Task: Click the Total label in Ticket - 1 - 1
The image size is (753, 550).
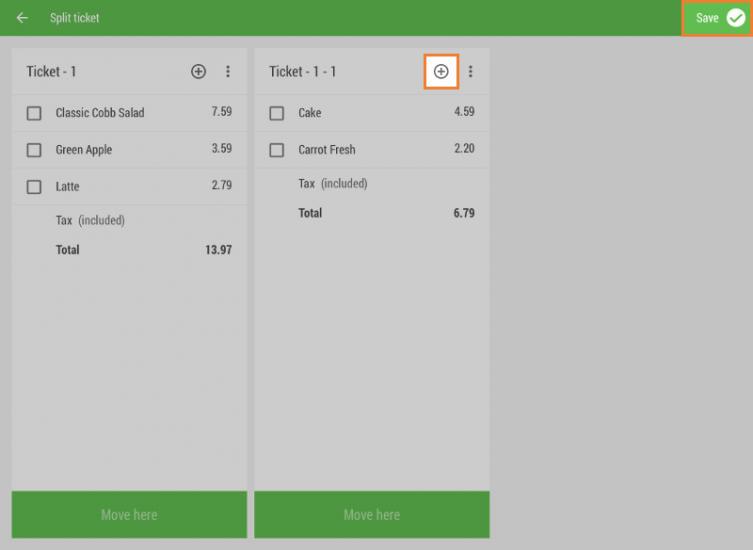Action: (310, 213)
